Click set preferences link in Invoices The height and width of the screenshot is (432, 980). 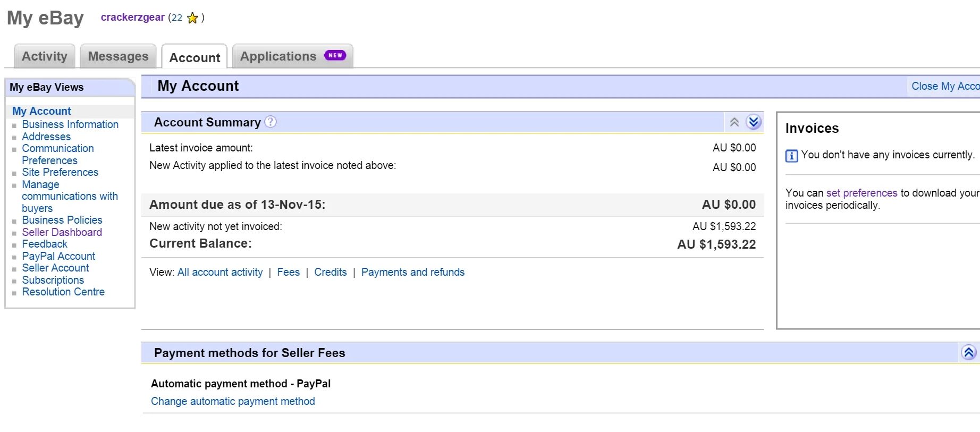tap(861, 193)
